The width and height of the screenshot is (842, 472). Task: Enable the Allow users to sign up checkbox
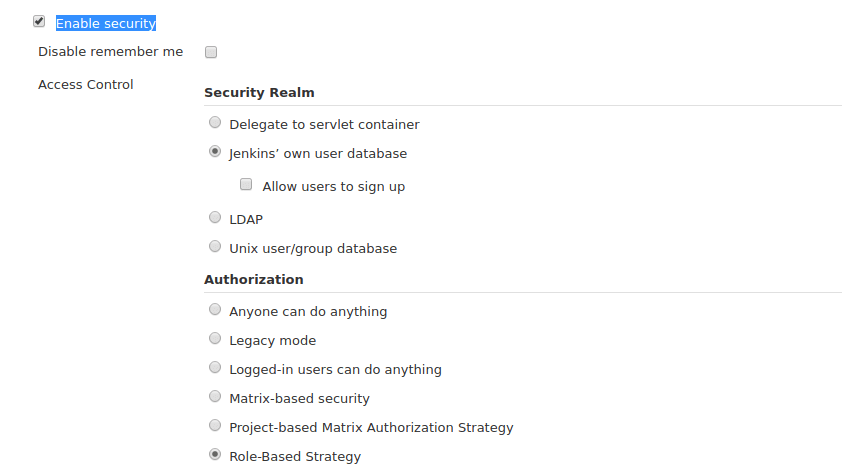(x=246, y=184)
